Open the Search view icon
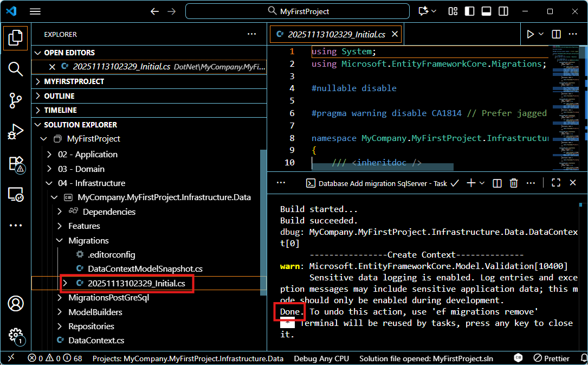 15,69
